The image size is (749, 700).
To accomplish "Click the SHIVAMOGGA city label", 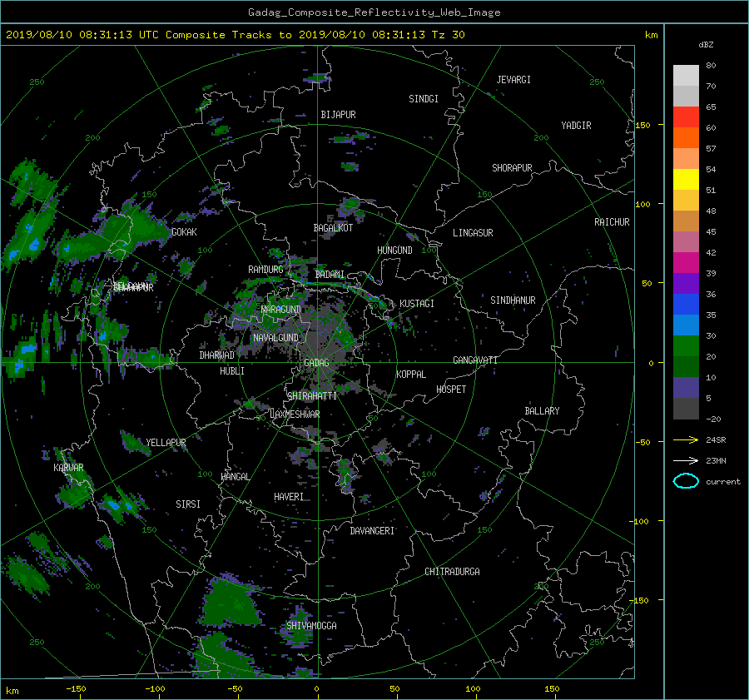I will pyautogui.click(x=311, y=626).
